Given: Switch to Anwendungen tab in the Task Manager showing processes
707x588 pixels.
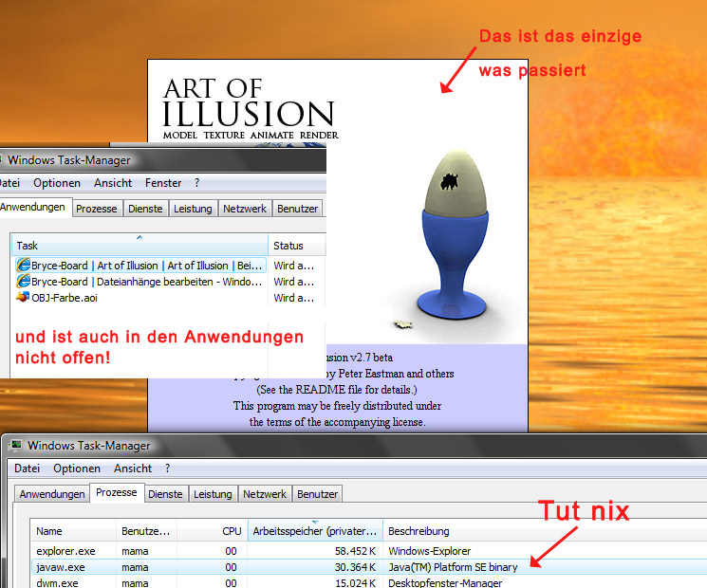Looking at the screenshot, I should [52, 494].
